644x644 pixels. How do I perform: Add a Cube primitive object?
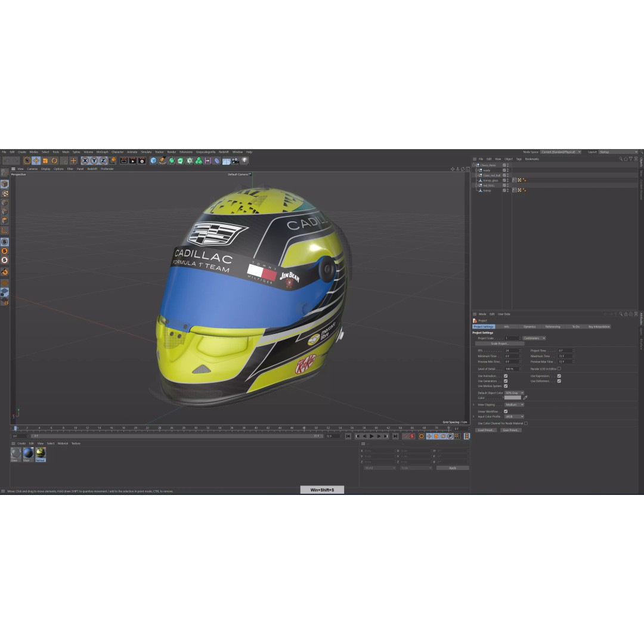pyautogui.click(x=153, y=160)
